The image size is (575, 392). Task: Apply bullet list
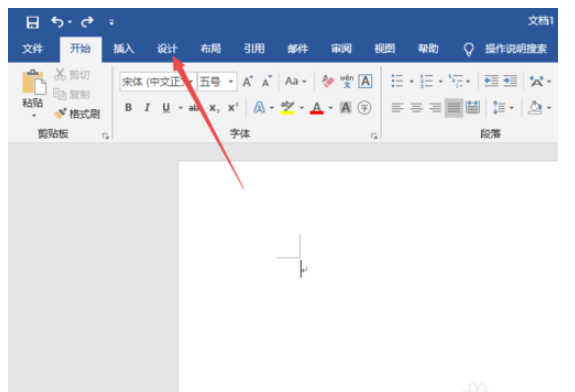(x=397, y=81)
